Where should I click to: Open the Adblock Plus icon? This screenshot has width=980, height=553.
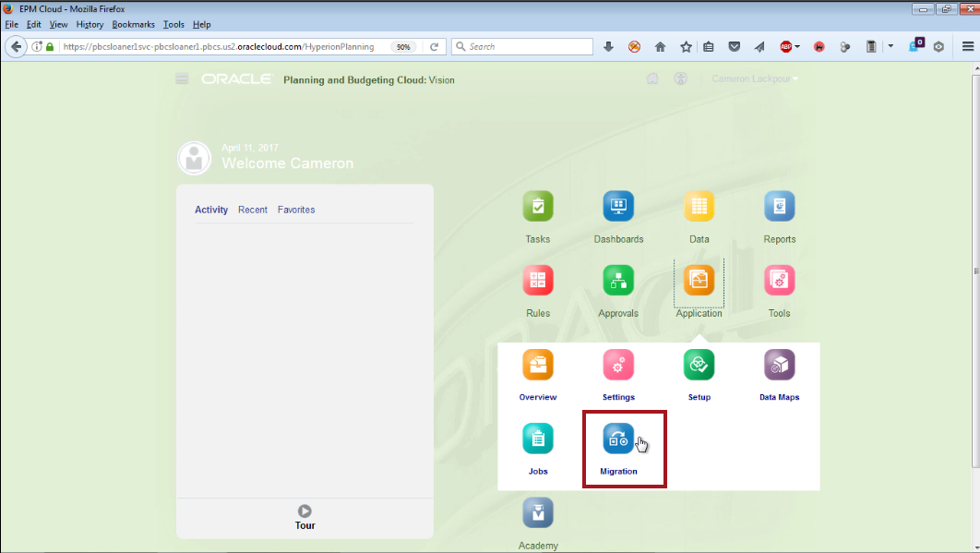785,47
